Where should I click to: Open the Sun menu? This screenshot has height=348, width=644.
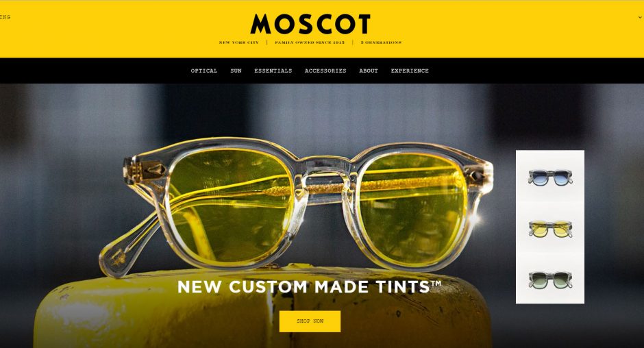pos(236,71)
